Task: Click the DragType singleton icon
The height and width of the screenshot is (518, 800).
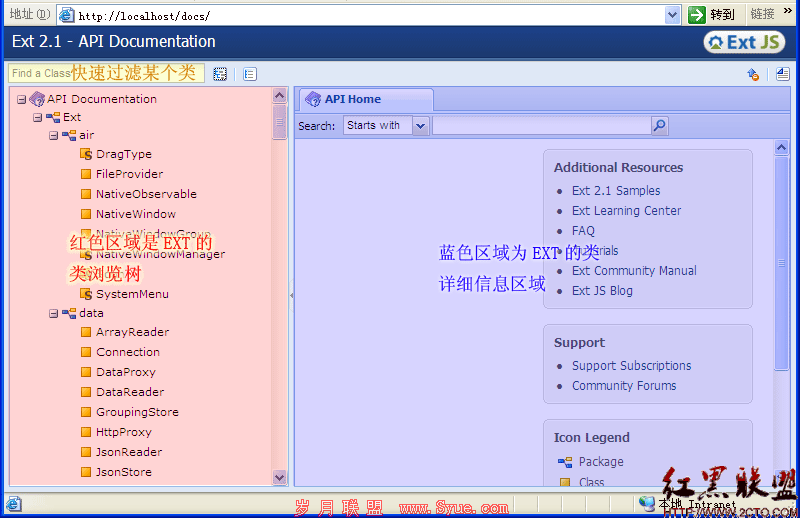Action: point(86,154)
